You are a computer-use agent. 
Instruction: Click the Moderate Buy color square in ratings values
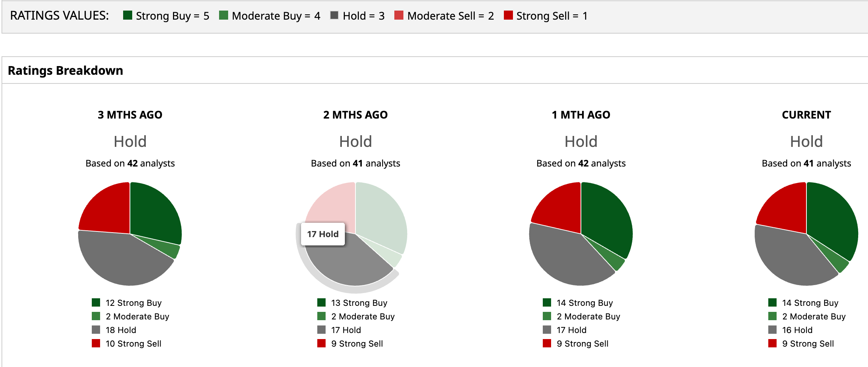click(x=224, y=15)
